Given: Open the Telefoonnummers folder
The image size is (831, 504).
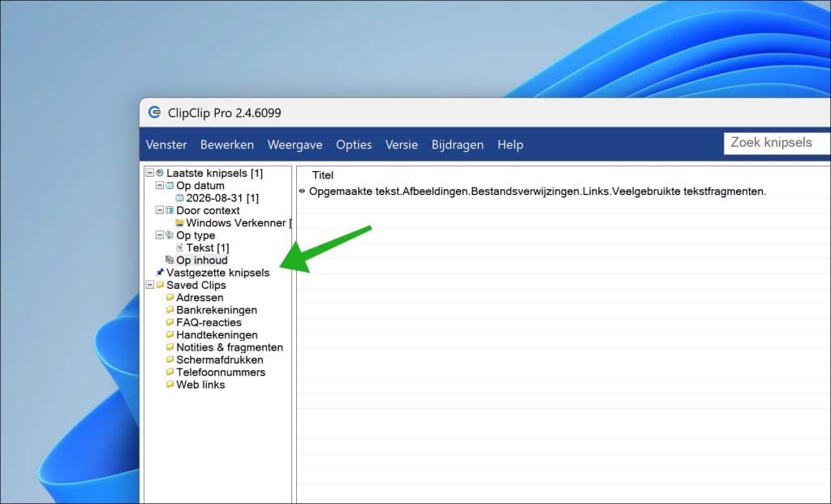Looking at the screenshot, I should tap(221, 372).
